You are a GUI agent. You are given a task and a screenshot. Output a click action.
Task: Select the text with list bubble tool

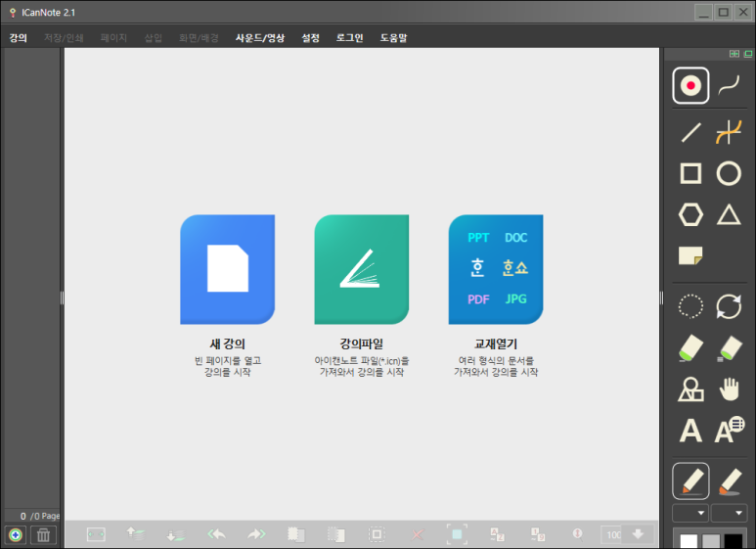(730, 430)
